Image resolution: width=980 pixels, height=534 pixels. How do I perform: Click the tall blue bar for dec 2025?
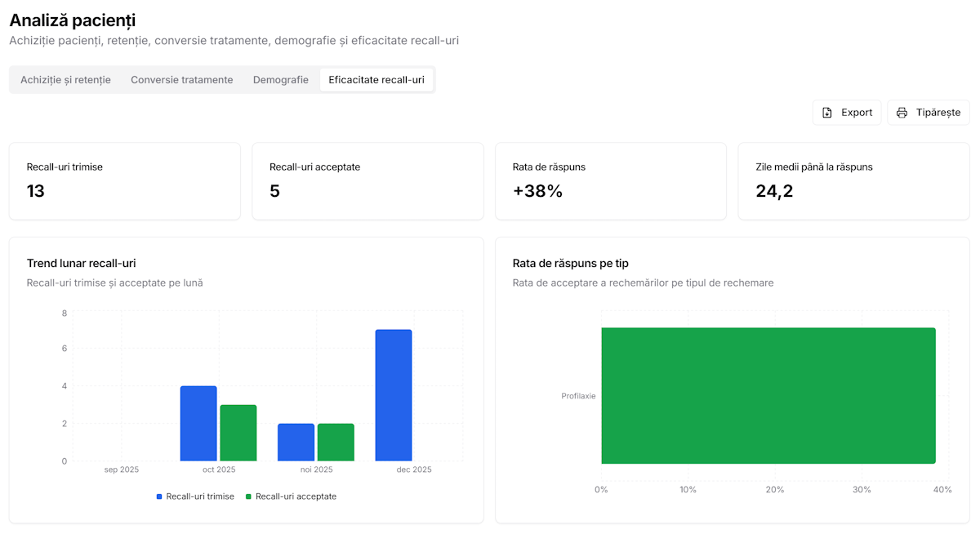(394, 395)
